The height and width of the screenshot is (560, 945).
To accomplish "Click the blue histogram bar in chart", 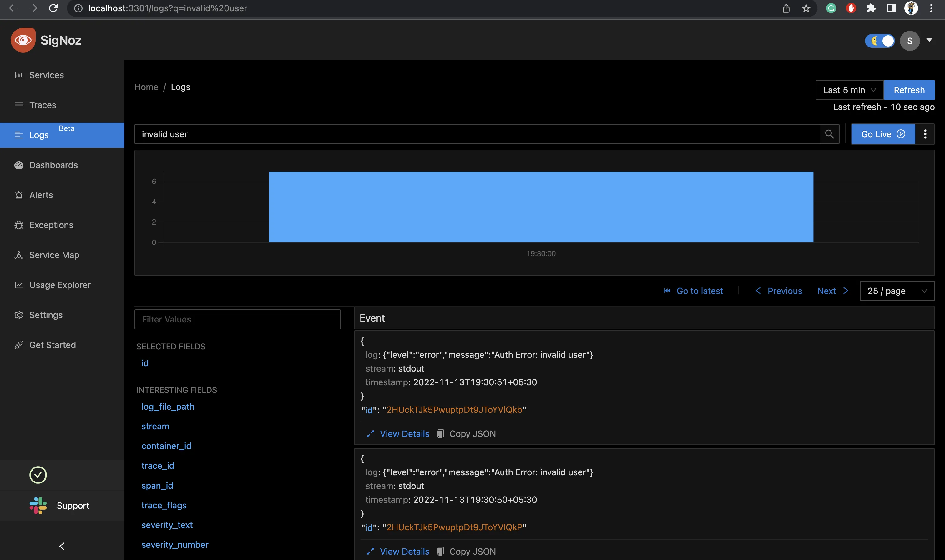I will coord(541,207).
